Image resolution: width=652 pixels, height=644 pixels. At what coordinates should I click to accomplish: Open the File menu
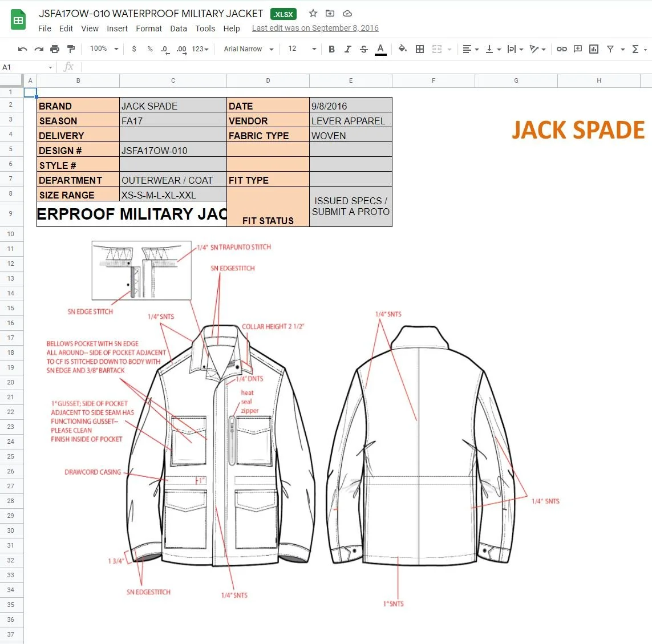[x=44, y=29]
